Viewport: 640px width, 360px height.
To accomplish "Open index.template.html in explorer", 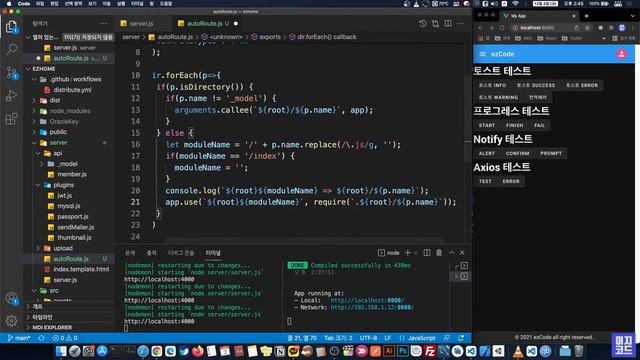I will point(81,269).
